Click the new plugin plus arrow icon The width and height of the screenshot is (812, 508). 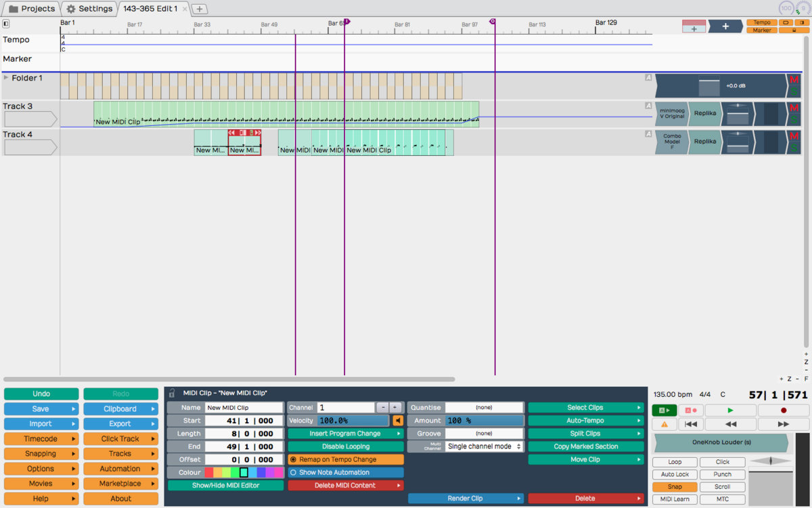[x=725, y=26]
